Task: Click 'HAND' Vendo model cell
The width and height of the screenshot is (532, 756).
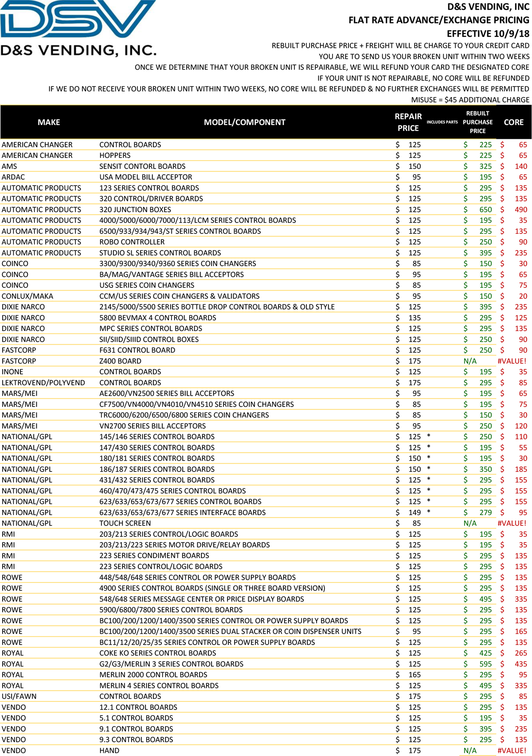Action: (109, 751)
